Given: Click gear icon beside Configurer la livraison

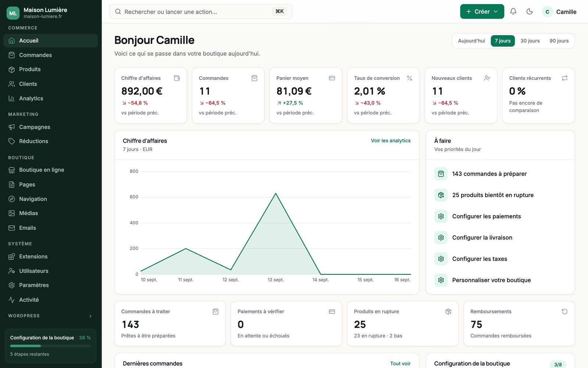Looking at the screenshot, I should coord(441,238).
